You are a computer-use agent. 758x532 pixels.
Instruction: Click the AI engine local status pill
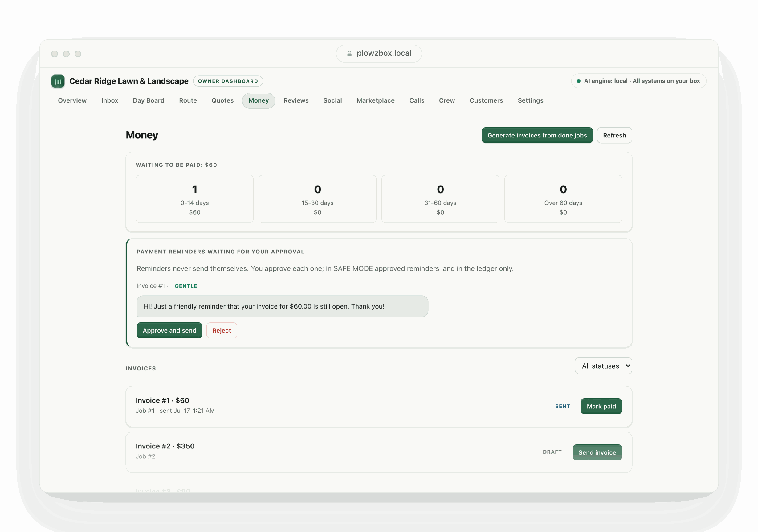point(638,81)
